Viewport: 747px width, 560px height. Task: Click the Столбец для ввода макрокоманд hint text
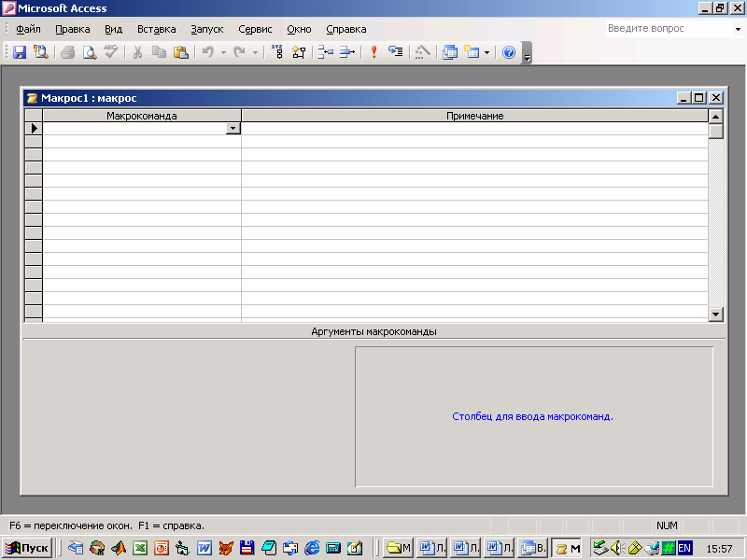pos(532,416)
